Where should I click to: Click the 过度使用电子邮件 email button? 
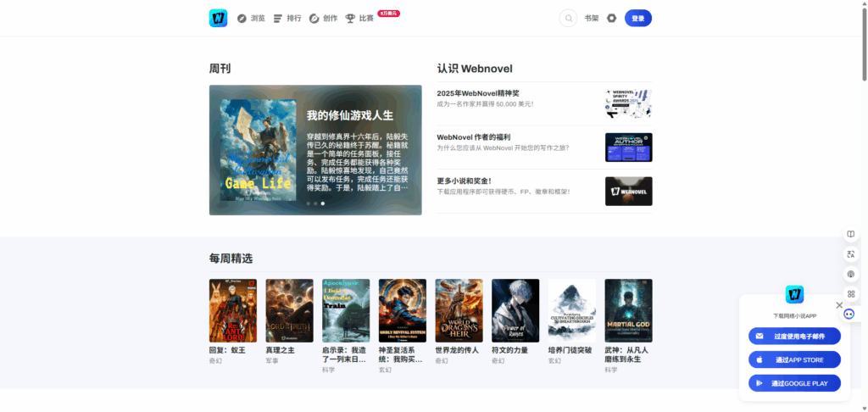(794, 337)
